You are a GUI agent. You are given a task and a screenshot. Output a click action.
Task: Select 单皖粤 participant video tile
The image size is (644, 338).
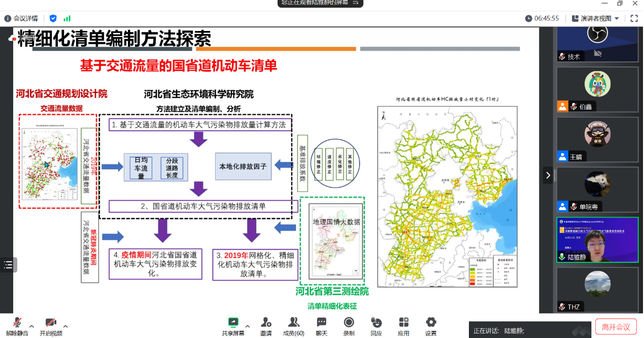598,189
